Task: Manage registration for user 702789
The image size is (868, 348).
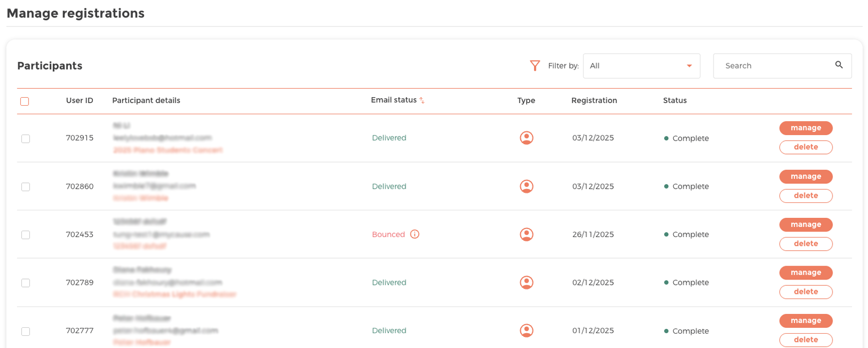Action: (x=806, y=273)
